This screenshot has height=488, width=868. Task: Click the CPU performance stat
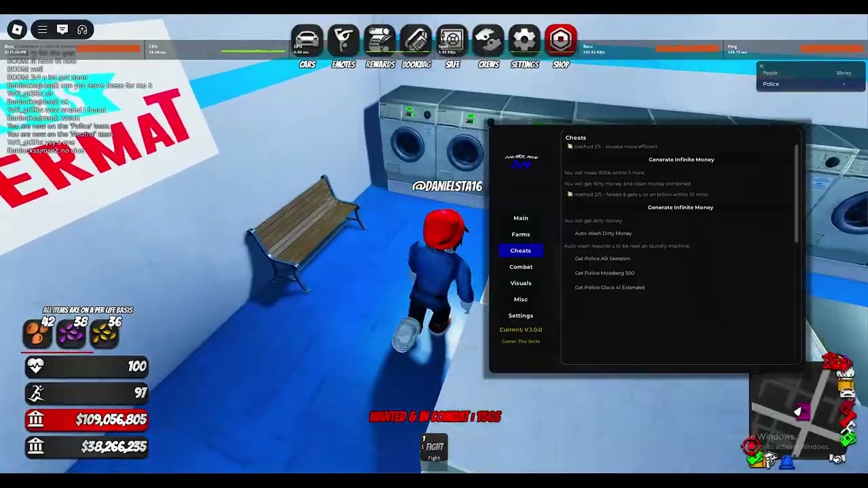click(217, 49)
